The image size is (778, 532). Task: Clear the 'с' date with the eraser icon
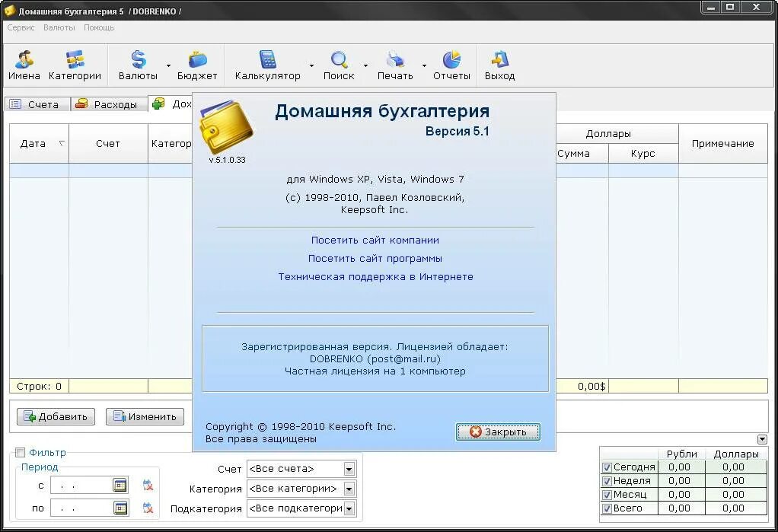pos(148,485)
